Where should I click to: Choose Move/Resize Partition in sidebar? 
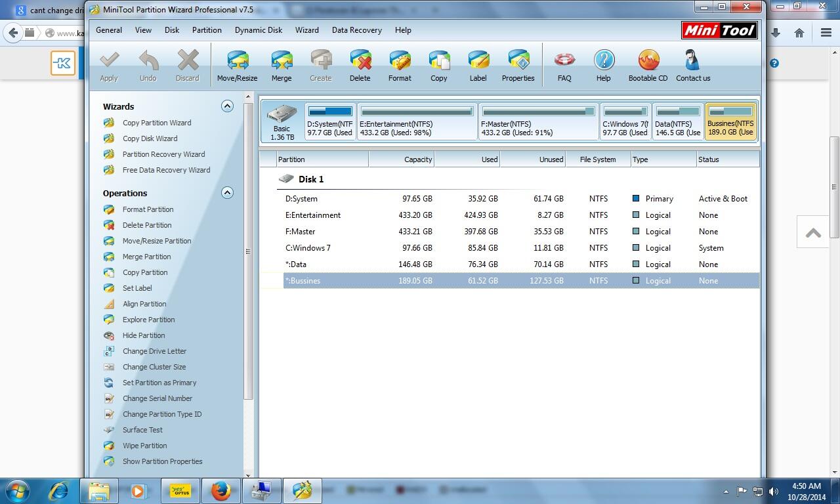157,241
